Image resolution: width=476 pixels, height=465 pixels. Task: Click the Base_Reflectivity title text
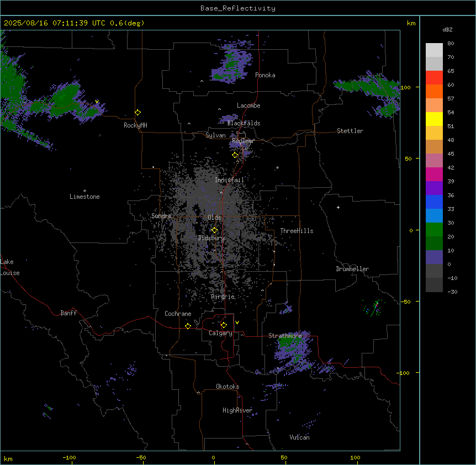click(x=238, y=8)
